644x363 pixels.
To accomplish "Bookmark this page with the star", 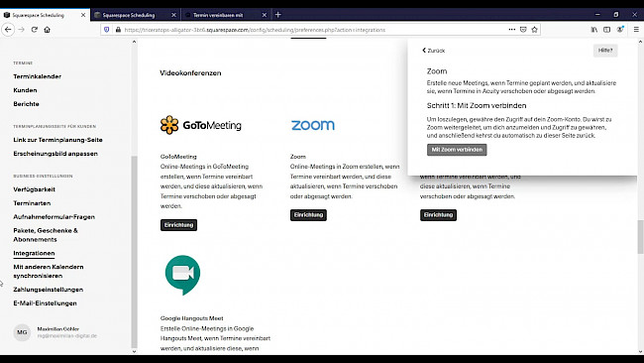I will click(534, 30).
